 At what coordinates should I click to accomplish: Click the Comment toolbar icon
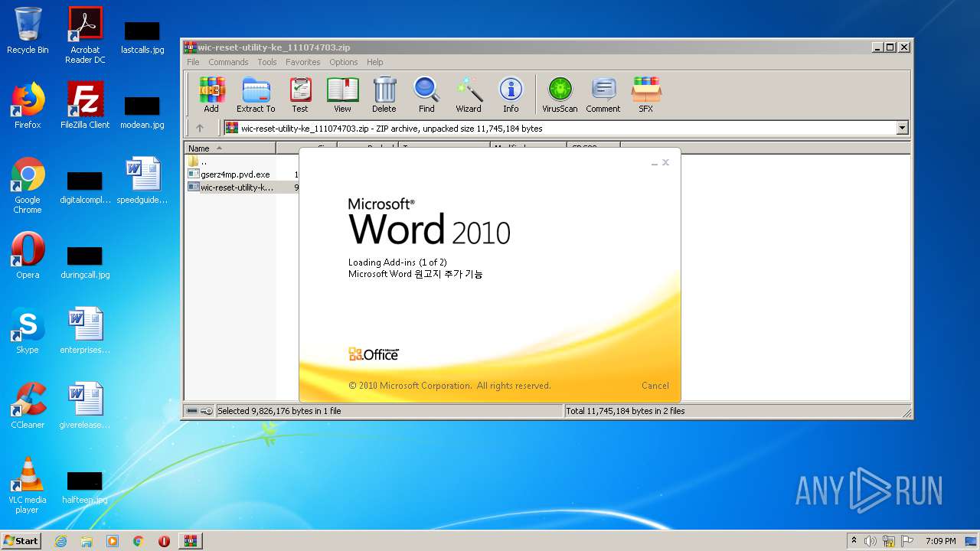pos(603,95)
